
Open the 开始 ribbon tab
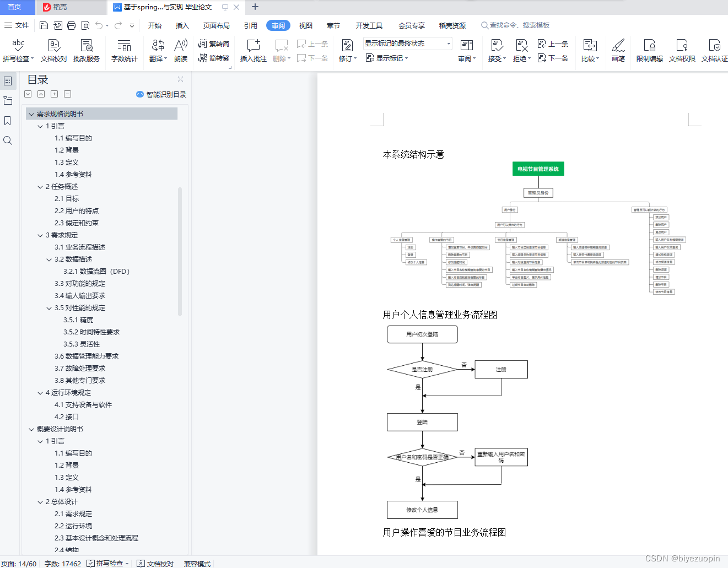tap(155, 25)
